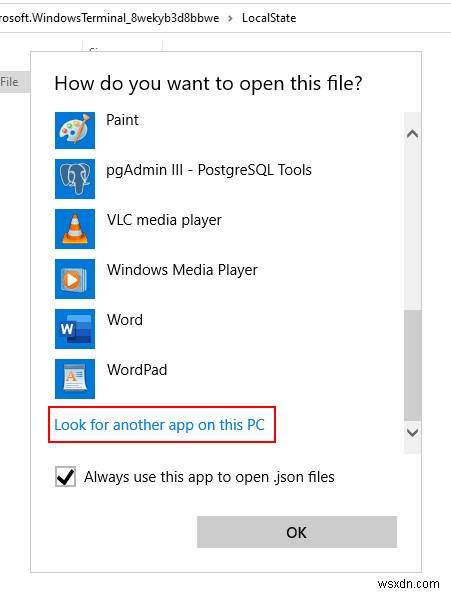Select the Paint app icon
The width and height of the screenshot is (451, 594).
click(75, 130)
